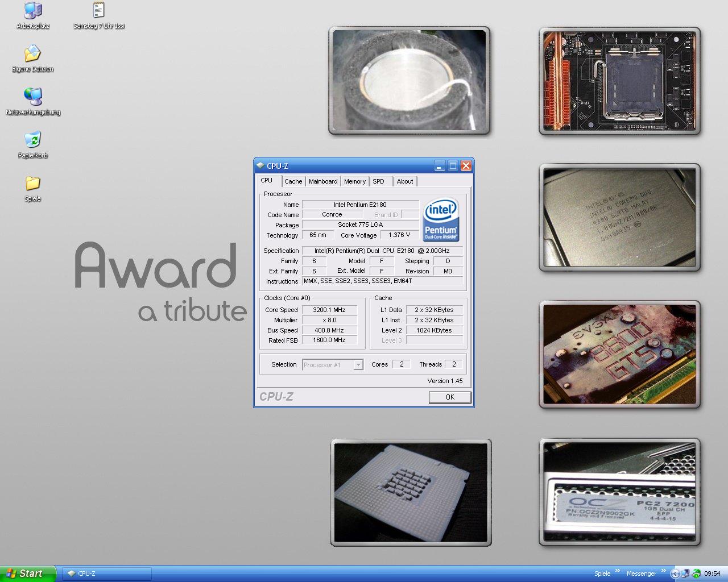
Task: Switch to the Cache tab
Action: [x=293, y=181]
